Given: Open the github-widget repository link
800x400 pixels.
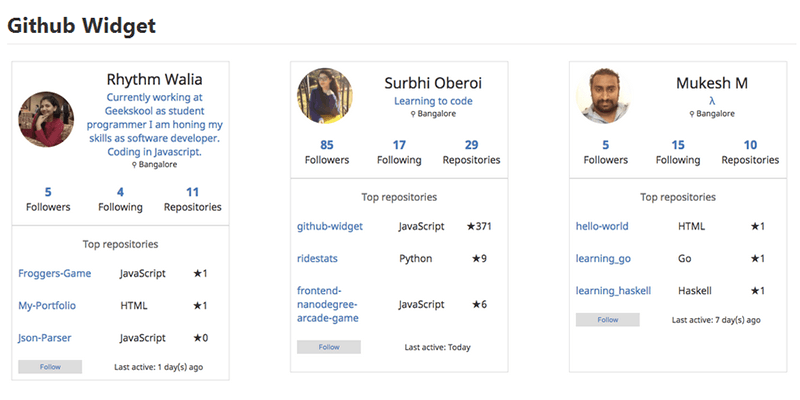Looking at the screenshot, I should coord(330,226).
